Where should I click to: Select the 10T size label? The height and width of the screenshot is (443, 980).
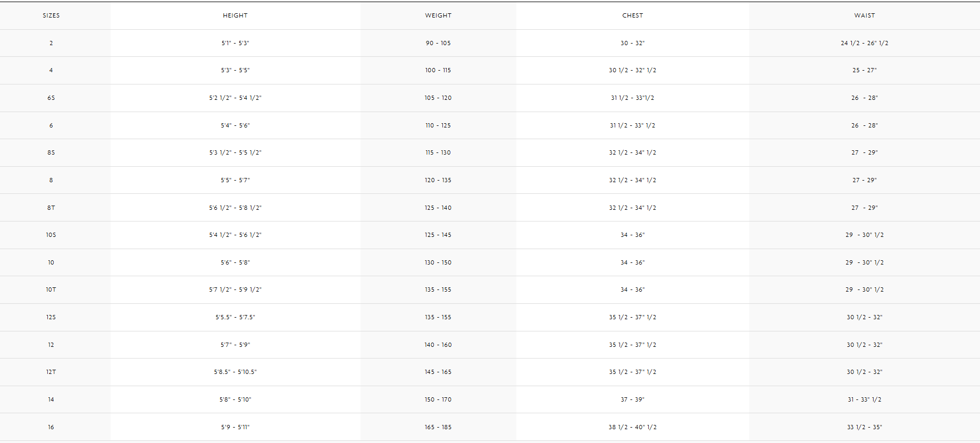pyautogui.click(x=51, y=289)
